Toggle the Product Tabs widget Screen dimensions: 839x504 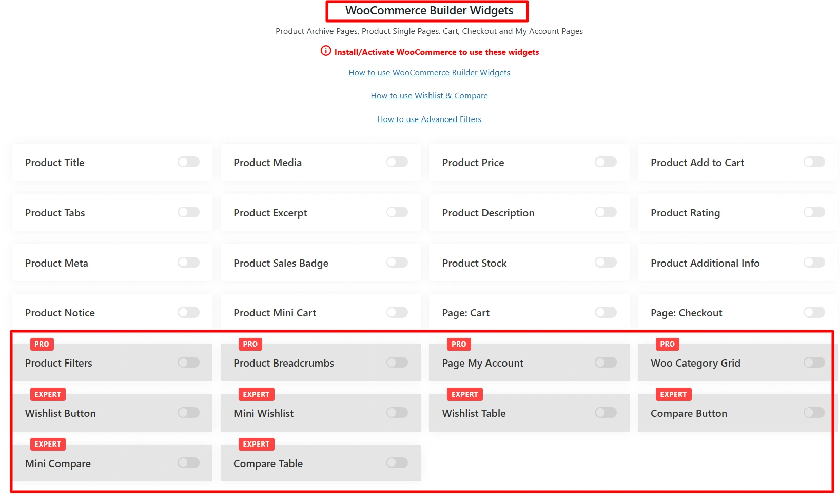[188, 212]
